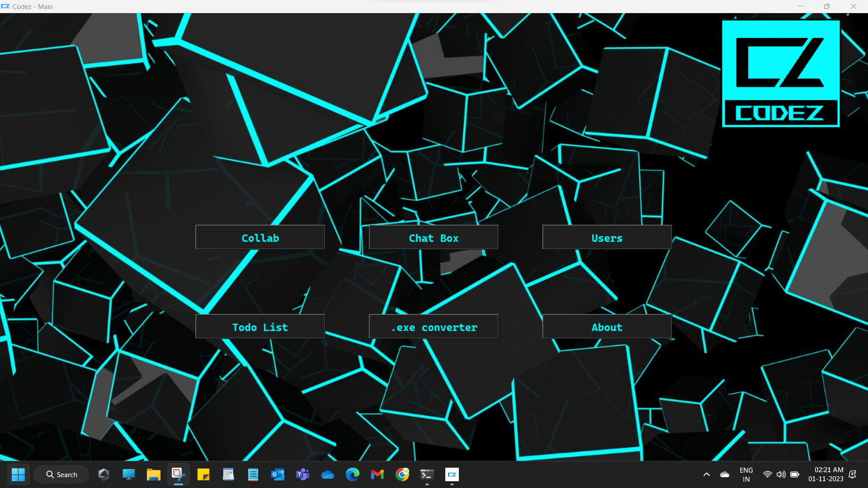Open Outlook from taskbar
868x488 pixels.
click(x=278, y=474)
